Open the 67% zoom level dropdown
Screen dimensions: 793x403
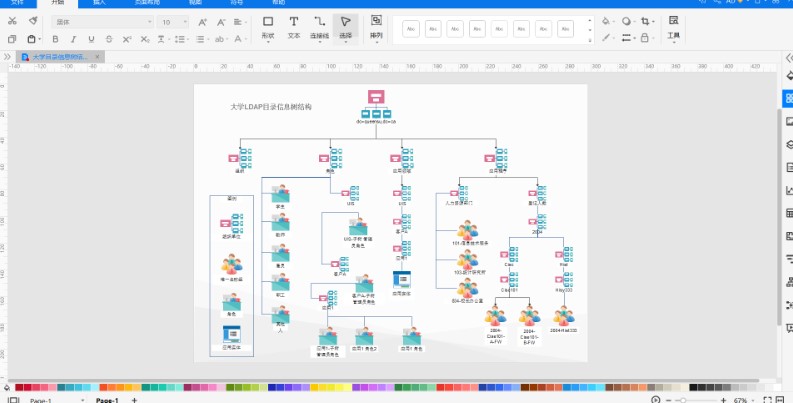[743, 400]
